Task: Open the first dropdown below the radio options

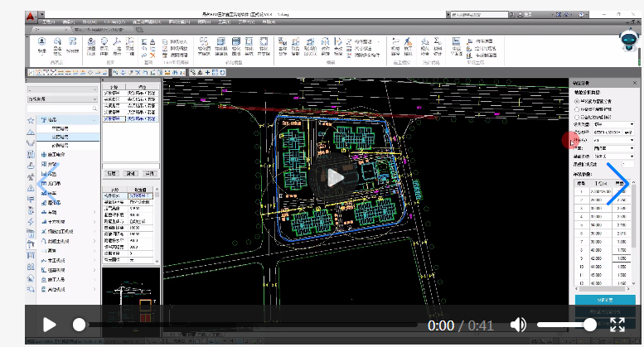Action: (614, 124)
